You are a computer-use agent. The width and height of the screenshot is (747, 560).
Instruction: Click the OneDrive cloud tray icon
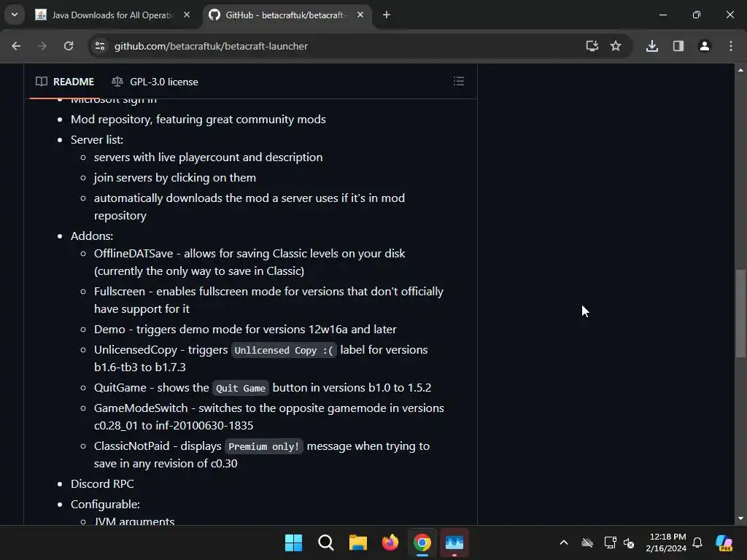tap(587, 542)
